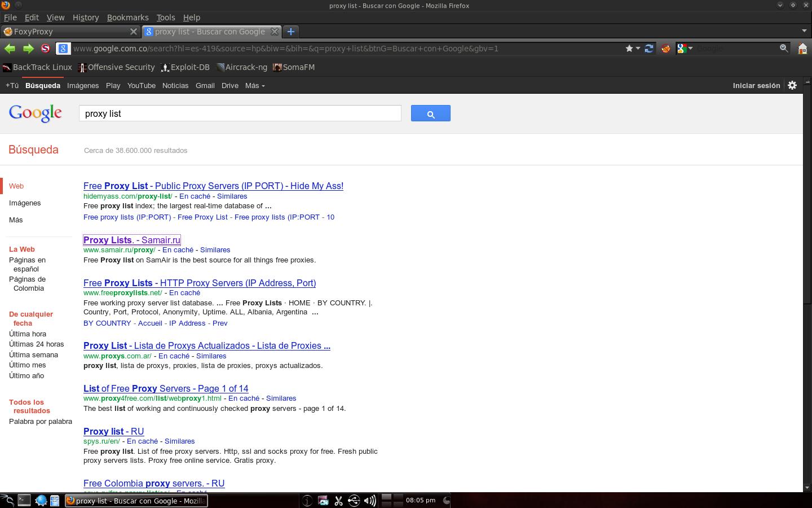Open the File menu
812x508 pixels.
[x=10, y=17]
